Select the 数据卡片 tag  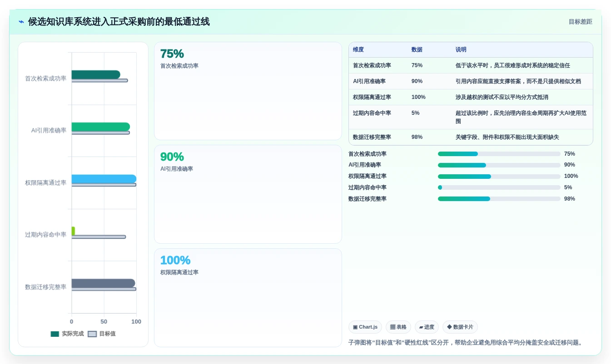(460, 327)
